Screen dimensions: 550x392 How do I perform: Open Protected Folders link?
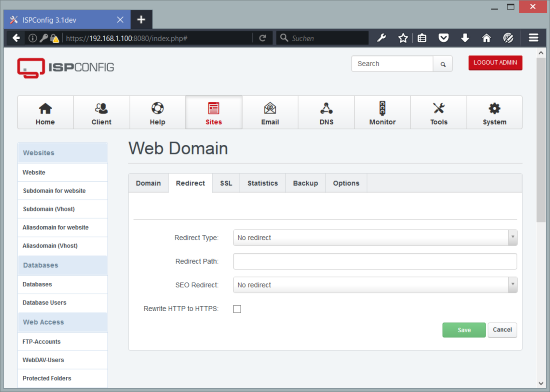point(62,378)
